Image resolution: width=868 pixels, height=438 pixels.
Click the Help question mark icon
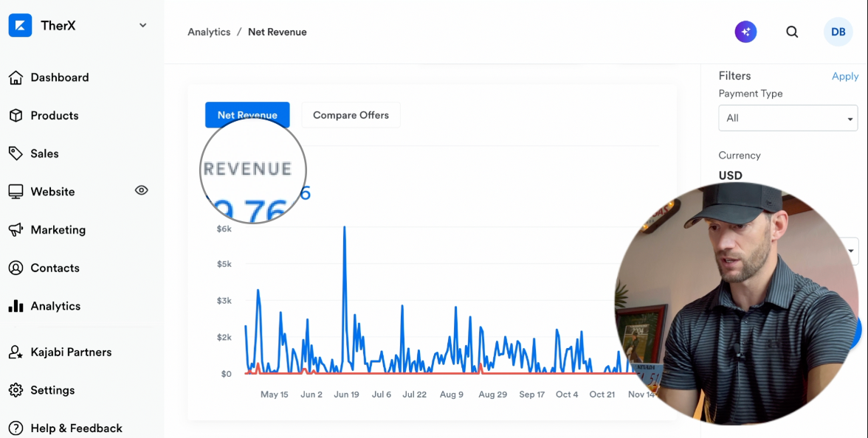coord(15,428)
